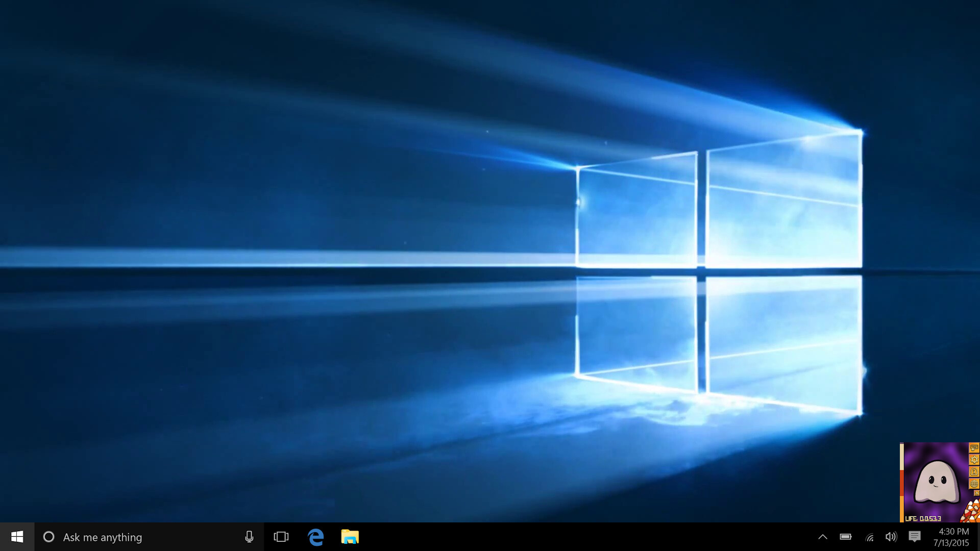Open Task View from taskbar

click(x=281, y=537)
